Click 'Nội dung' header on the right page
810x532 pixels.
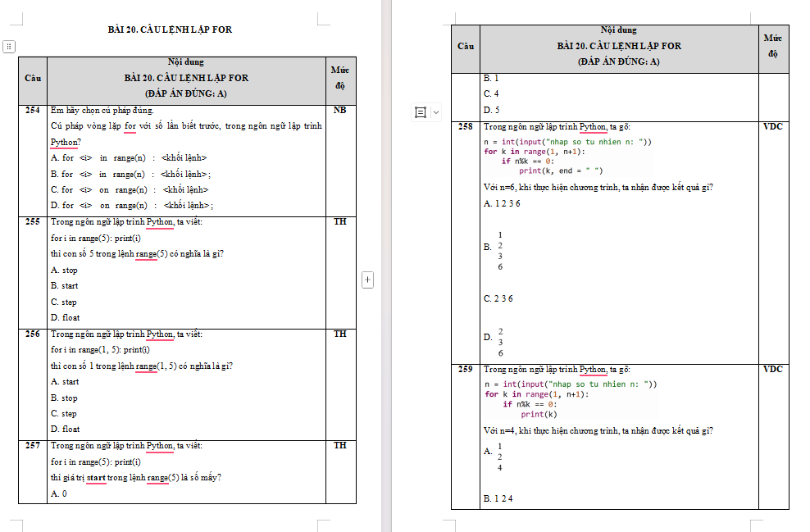point(619,30)
